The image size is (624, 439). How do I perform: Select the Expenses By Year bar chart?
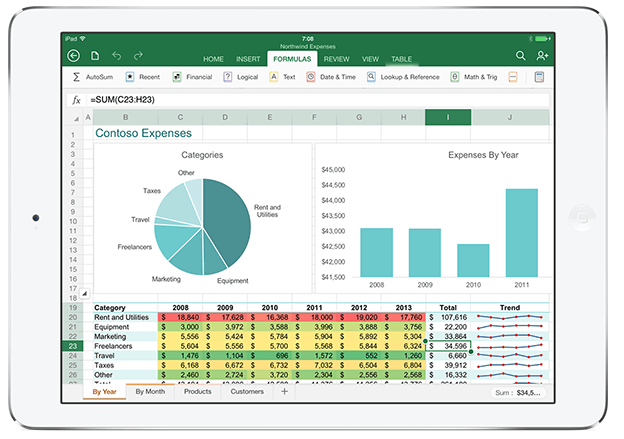point(434,219)
